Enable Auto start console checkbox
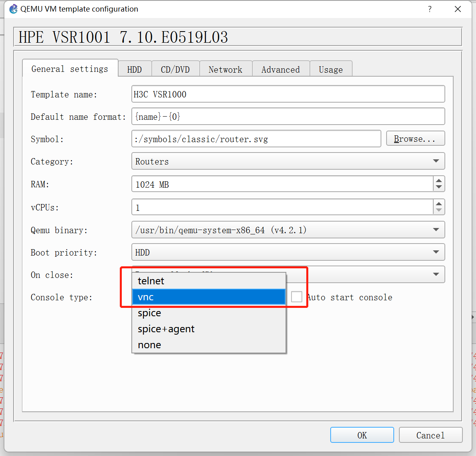The width and height of the screenshot is (476, 456). pyautogui.click(x=297, y=297)
